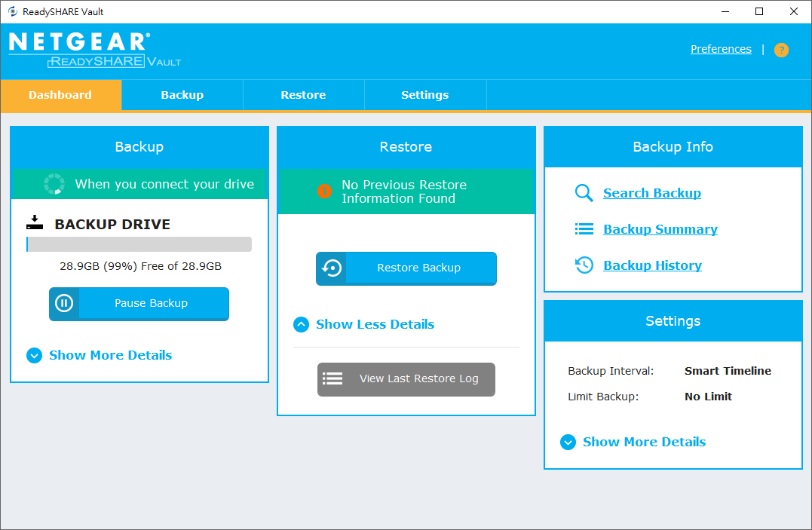Screen dimensions: 812x530
Task: Click the Restore Backup button
Action: coord(406,268)
